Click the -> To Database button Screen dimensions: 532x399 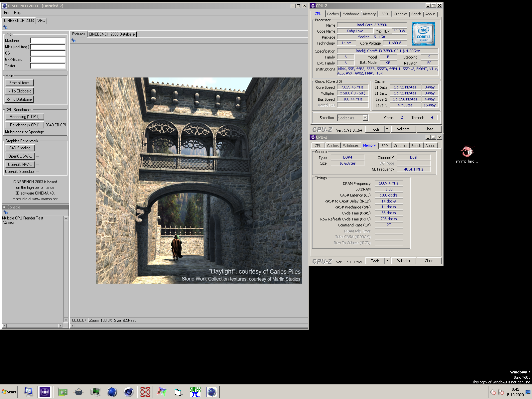click(x=19, y=99)
